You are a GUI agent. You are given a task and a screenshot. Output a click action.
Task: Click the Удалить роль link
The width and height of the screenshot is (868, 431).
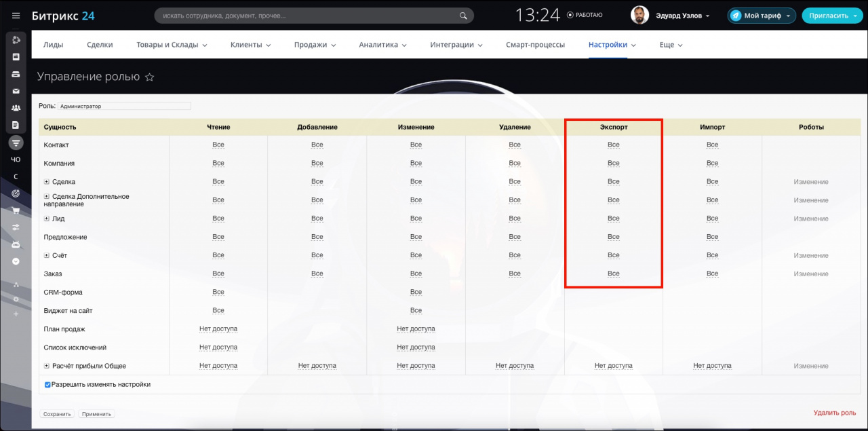point(834,413)
